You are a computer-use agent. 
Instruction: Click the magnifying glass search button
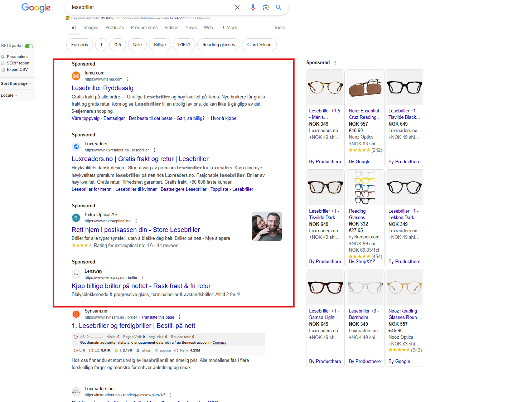point(279,8)
